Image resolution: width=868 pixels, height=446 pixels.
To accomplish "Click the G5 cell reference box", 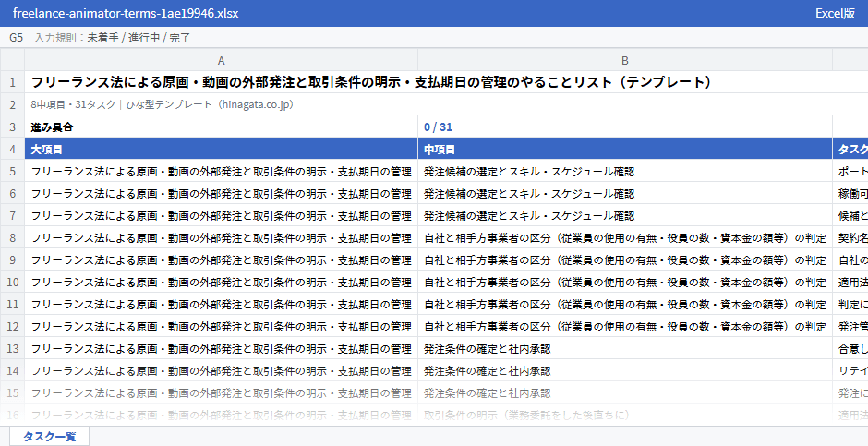I will (x=16, y=38).
